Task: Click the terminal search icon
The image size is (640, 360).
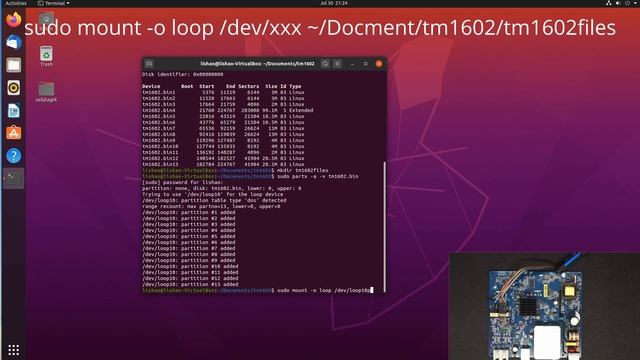Action: point(325,64)
